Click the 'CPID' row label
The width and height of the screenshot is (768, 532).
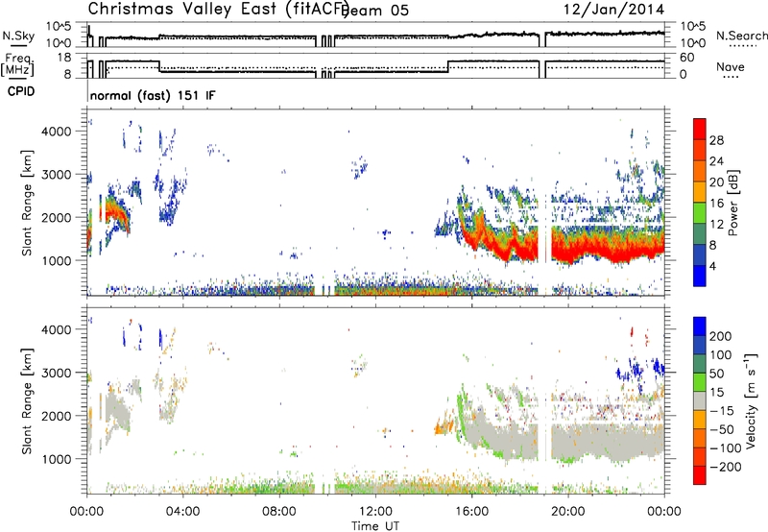[x=21, y=91]
